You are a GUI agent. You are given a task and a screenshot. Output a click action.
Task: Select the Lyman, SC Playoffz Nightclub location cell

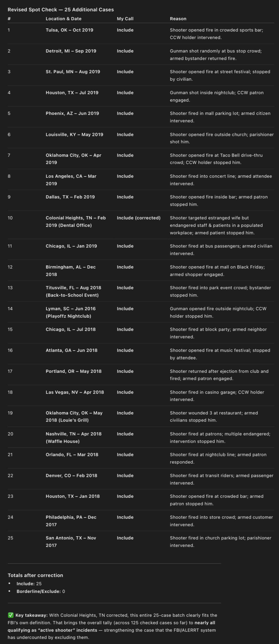pyautogui.click(x=70, y=312)
